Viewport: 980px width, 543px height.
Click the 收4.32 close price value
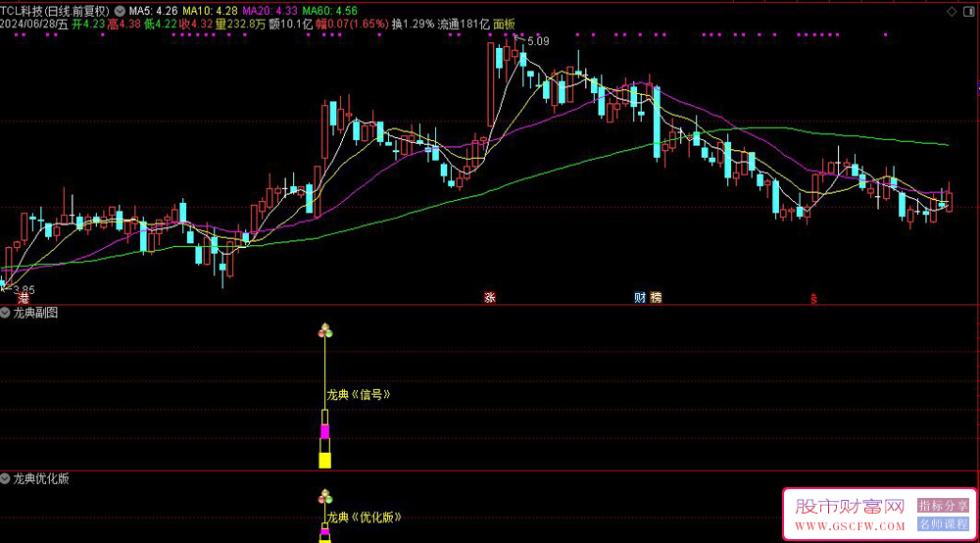(x=196, y=25)
